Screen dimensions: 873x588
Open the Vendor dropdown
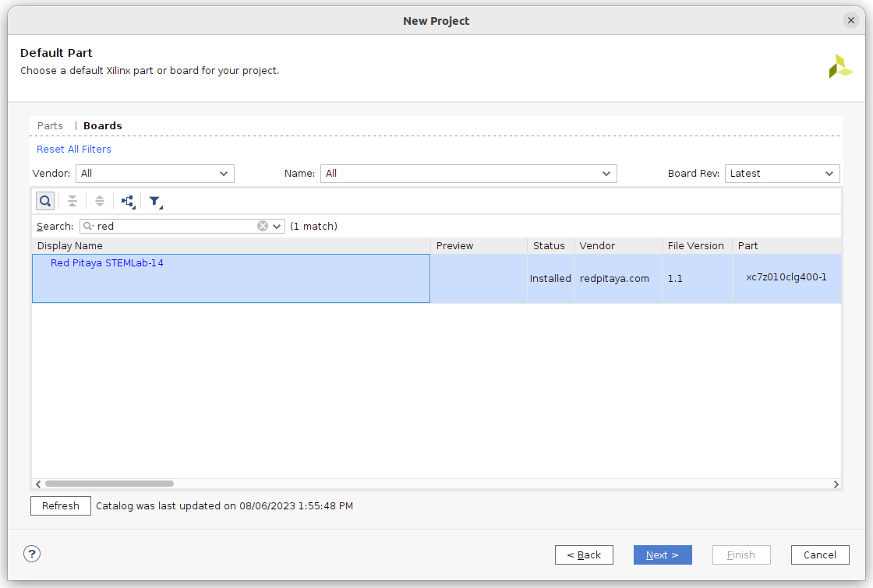coord(155,174)
